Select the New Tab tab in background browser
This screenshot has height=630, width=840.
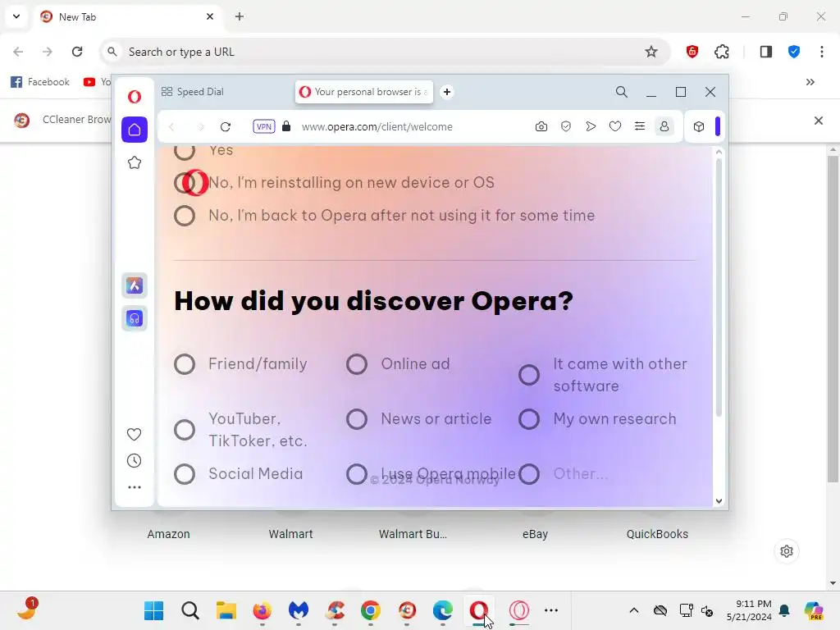128,16
